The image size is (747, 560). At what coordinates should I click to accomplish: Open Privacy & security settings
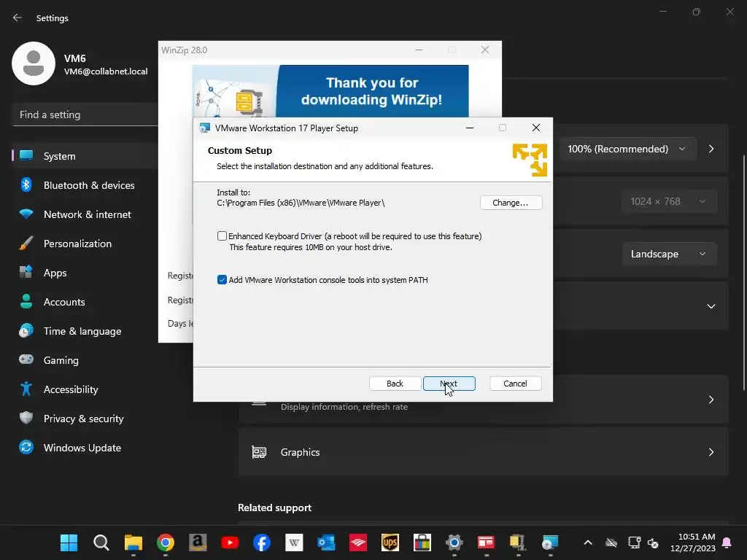(x=85, y=419)
